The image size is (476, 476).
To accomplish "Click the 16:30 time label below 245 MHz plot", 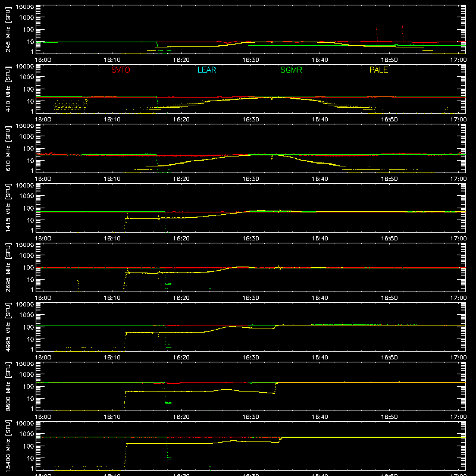I will click(x=250, y=60).
